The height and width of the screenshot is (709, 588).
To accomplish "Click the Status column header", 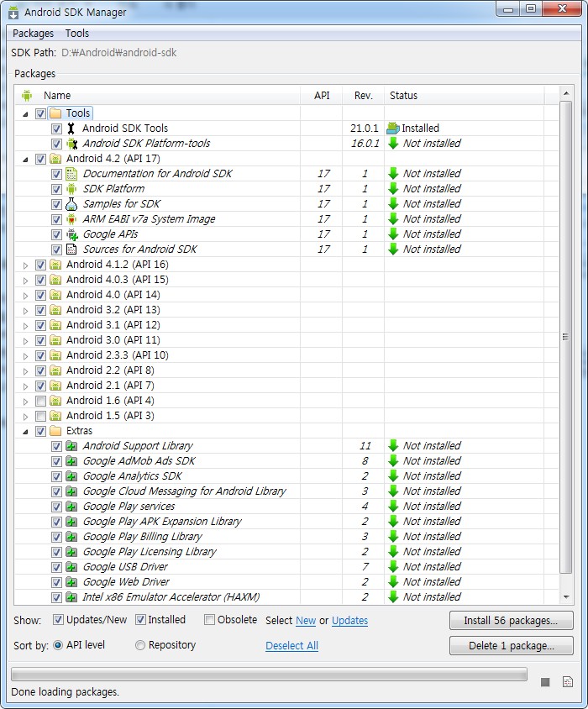I will click(464, 96).
